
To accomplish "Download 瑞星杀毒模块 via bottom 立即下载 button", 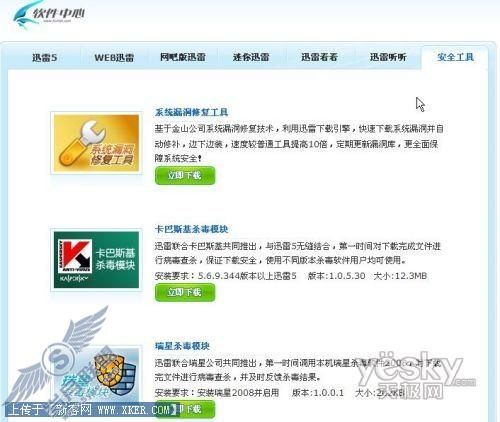I will [x=185, y=409].
